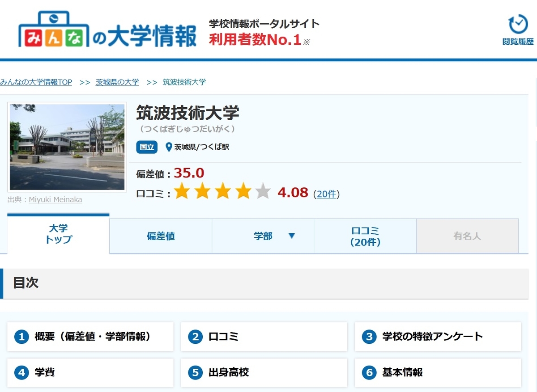The height and width of the screenshot is (392, 537).
Task: Click the 国立 badge
Action: (x=147, y=147)
